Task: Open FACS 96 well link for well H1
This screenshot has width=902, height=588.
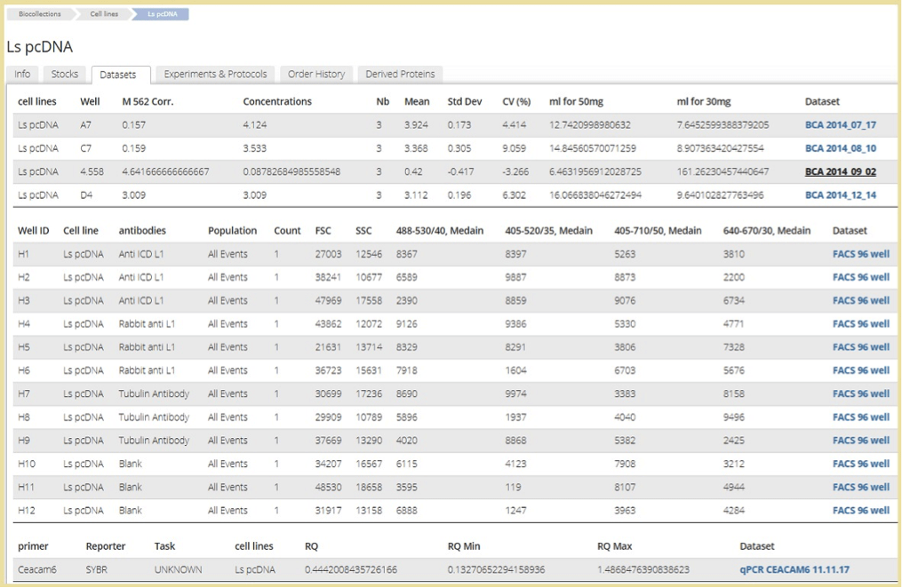Action: pos(860,254)
